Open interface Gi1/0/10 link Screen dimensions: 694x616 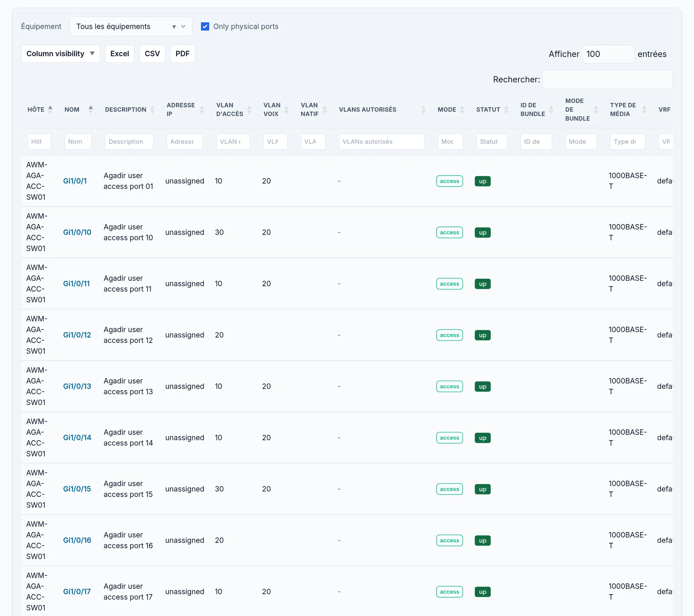[x=77, y=232]
